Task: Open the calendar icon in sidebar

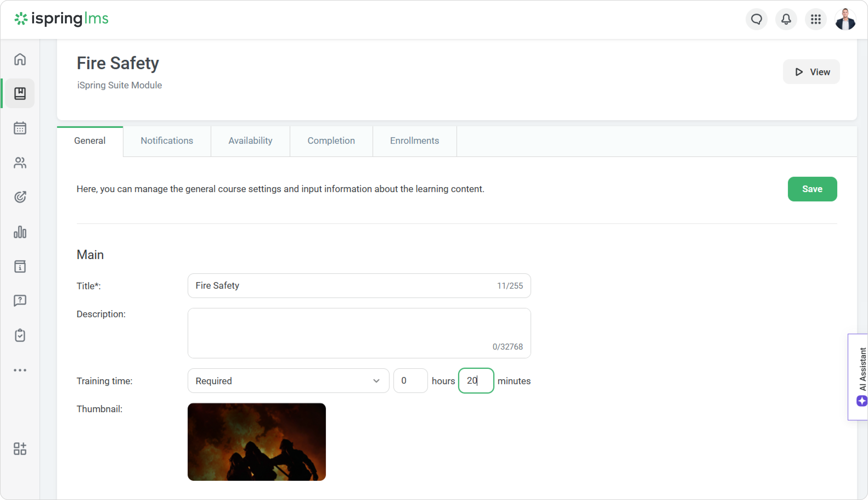Action: click(x=20, y=128)
